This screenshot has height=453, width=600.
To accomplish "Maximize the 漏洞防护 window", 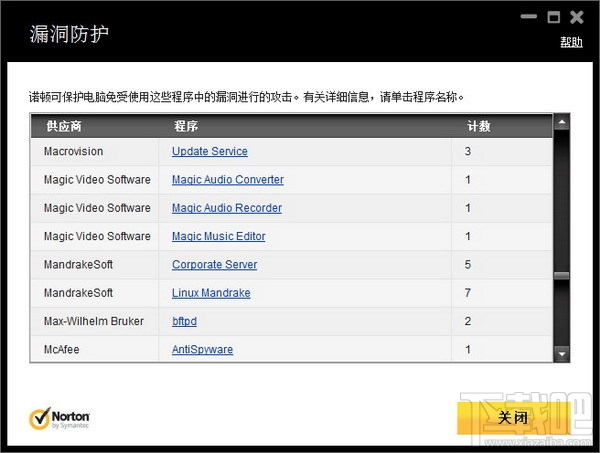I will pyautogui.click(x=554, y=17).
